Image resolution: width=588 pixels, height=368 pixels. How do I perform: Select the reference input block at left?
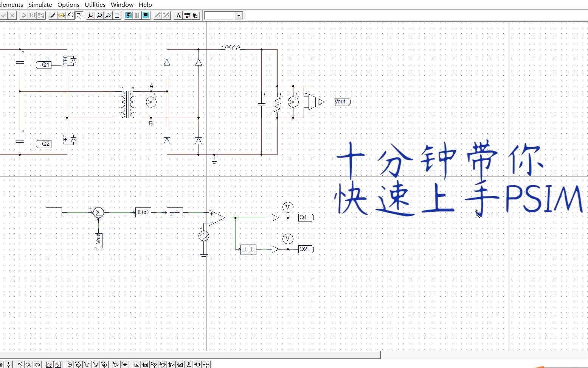coord(54,212)
